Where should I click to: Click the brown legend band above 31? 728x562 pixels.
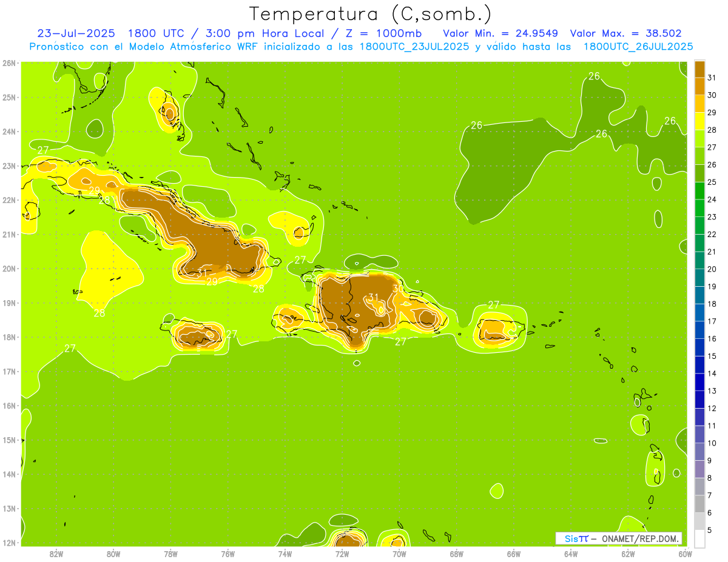pos(699,69)
